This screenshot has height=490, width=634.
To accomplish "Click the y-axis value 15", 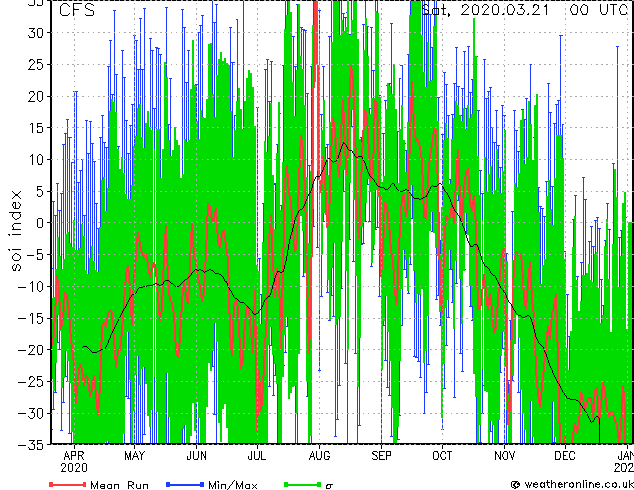I will tap(36, 128).
